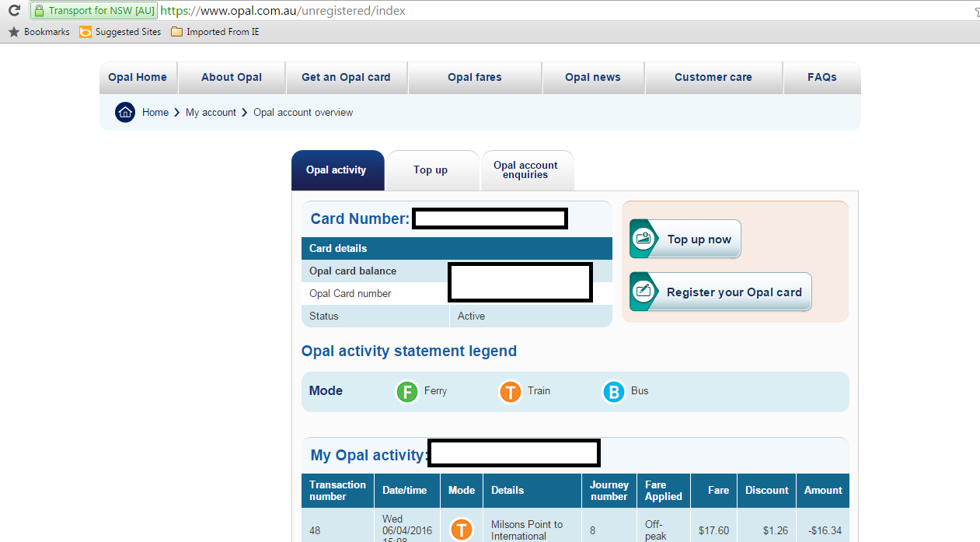This screenshot has height=542, width=980.
Task: Open About Opal menu
Action: [x=232, y=77]
